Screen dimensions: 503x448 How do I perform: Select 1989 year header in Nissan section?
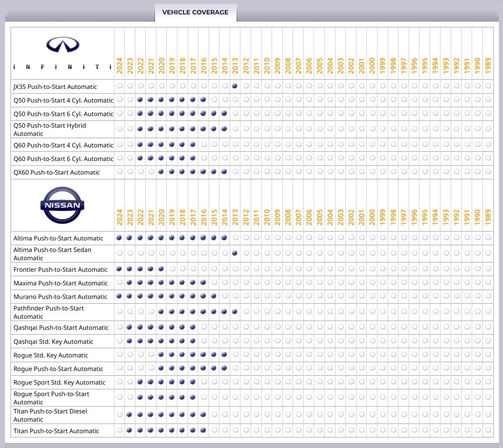coord(488,217)
